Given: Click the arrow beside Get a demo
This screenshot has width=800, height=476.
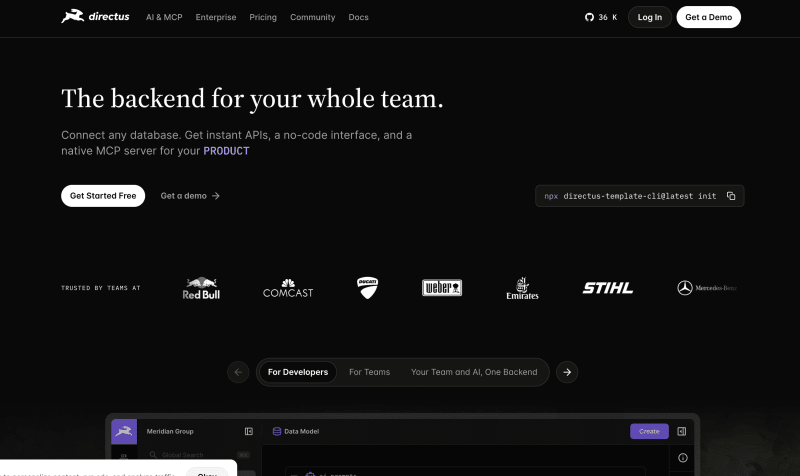Looking at the screenshot, I should pyautogui.click(x=216, y=196).
